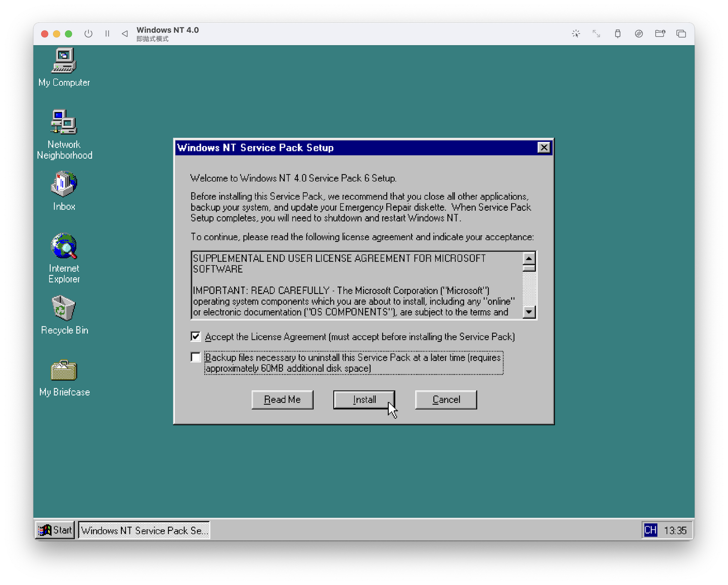Click the power icon in the VM toolbar

(88, 33)
